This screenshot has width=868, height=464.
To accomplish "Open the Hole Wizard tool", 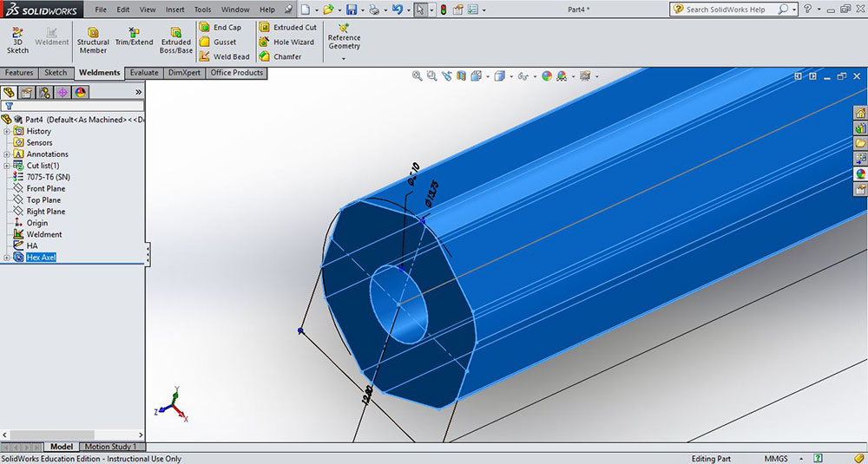I will click(x=286, y=42).
